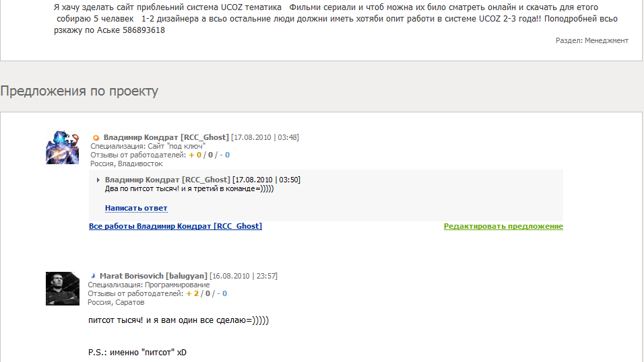Click positive reviews count +2 for Marat
The image size is (644, 362).
point(192,293)
